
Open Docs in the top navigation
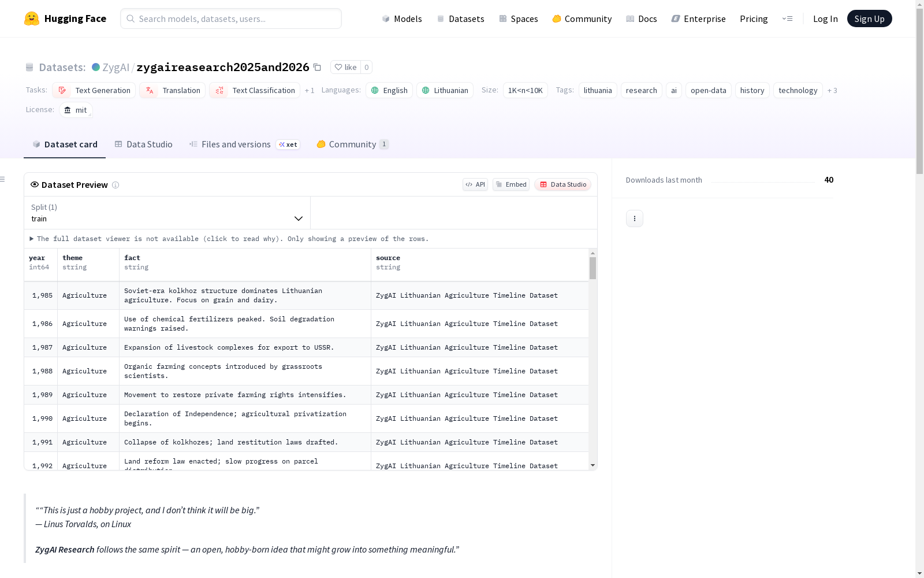pyautogui.click(x=642, y=18)
